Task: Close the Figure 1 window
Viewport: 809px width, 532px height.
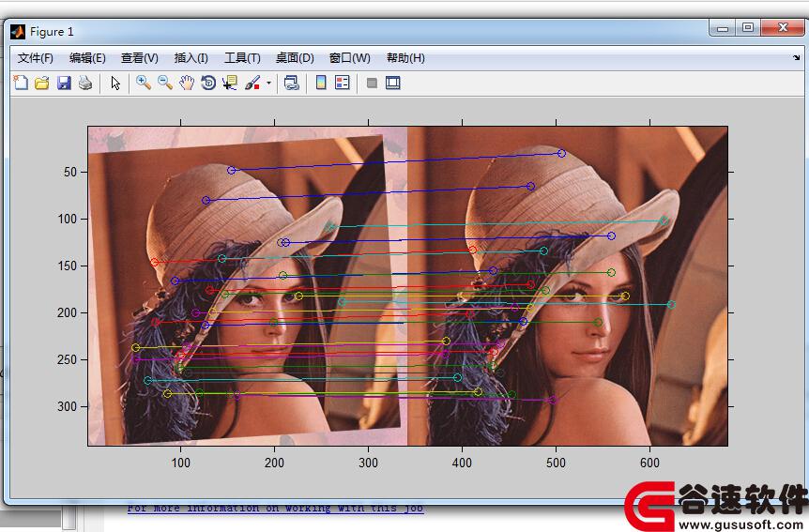Action: tap(782, 28)
